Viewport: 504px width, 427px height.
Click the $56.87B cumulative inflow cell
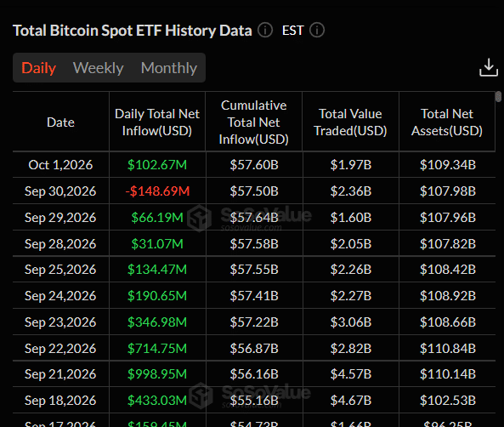[254, 349]
